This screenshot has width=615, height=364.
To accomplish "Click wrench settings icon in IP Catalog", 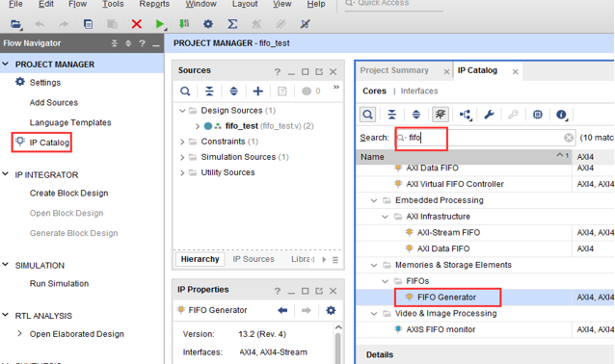I will [x=489, y=115].
